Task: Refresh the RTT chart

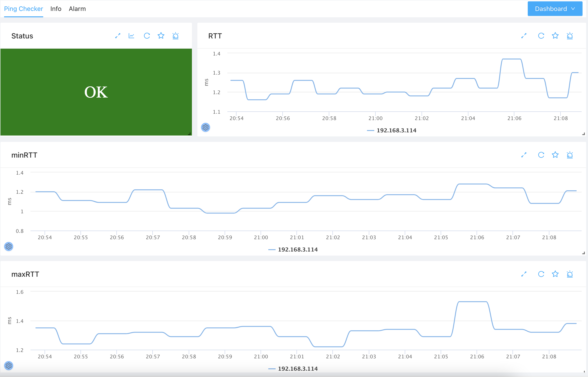Action: (x=541, y=36)
